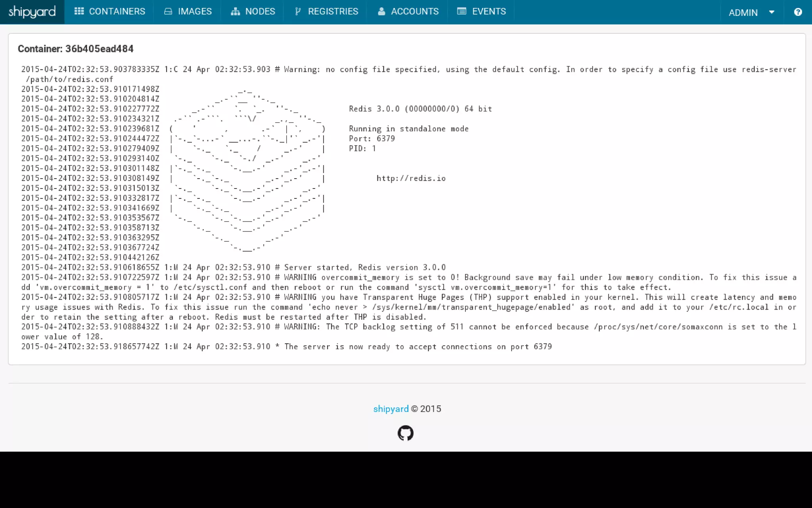Click the Transparent Huge Pages warning line
This screenshot has height=508, width=812.
(x=409, y=307)
